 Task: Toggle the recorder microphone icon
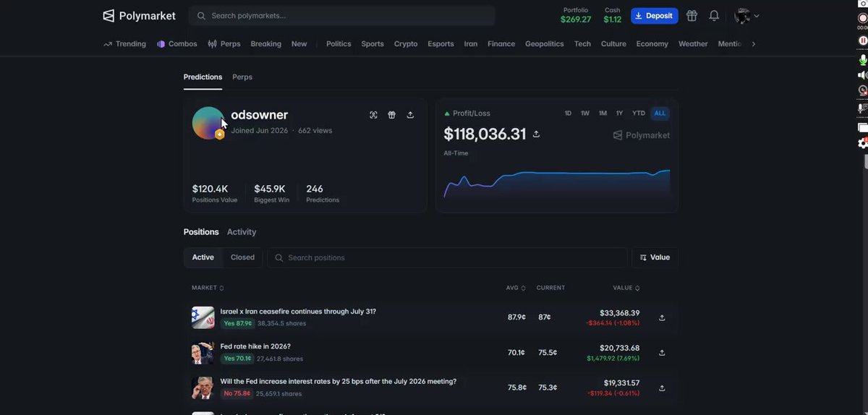tap(862, 59)
